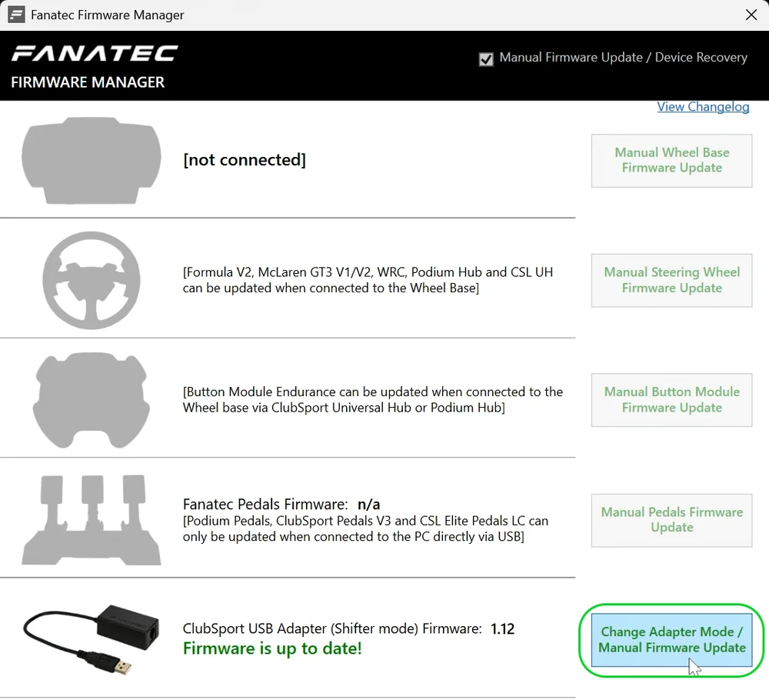Click Change Adapter Mode / Manual Firmware Update
The image size is (769, 700).
[x=671, y=640]
